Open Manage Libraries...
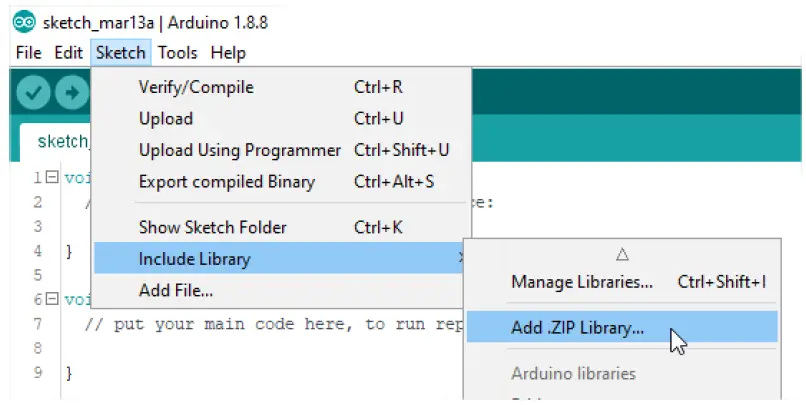This screenshot has height=406, width=806. tap(582, 282)
